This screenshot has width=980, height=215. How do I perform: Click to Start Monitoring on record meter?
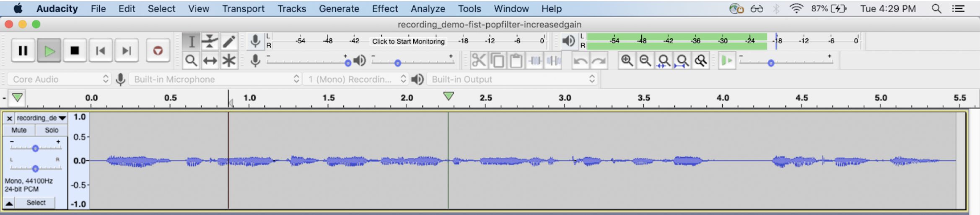pos(408,41)
